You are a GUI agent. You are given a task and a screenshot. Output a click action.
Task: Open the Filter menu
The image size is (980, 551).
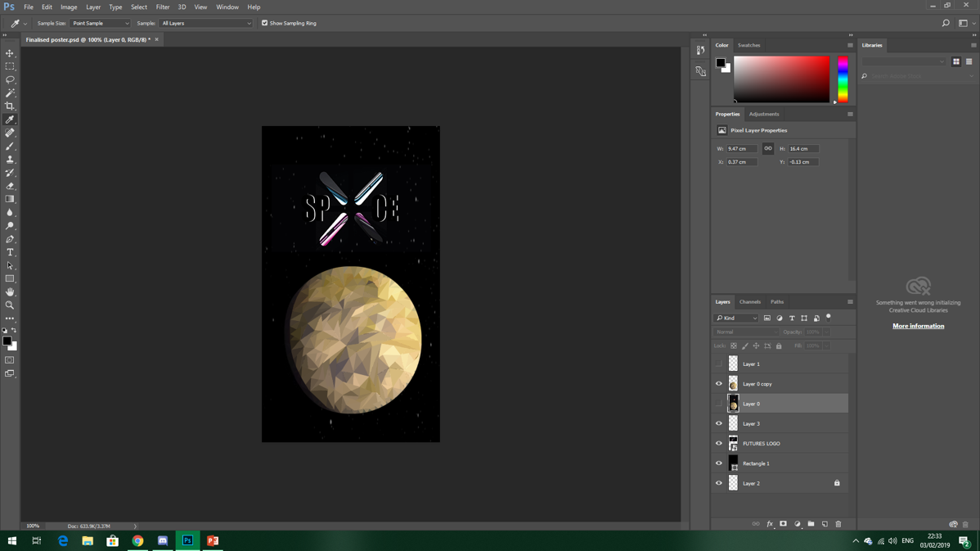[x=163, y=7]
